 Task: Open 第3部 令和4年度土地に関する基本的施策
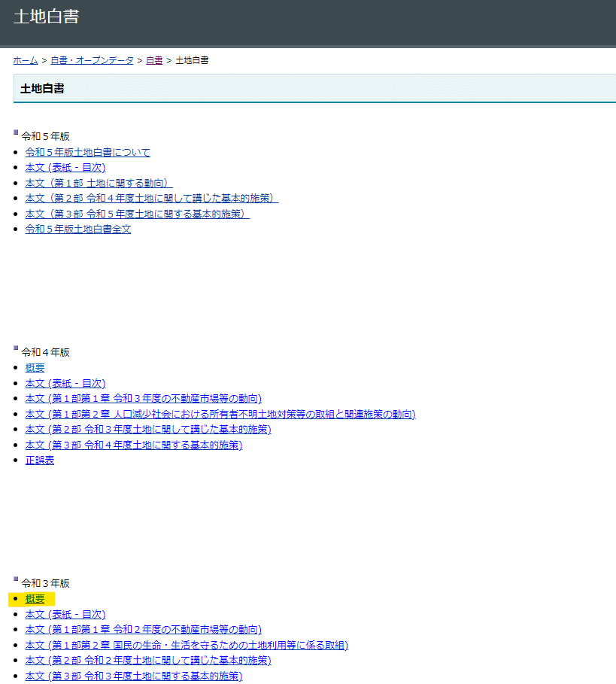tap(134, 445)
